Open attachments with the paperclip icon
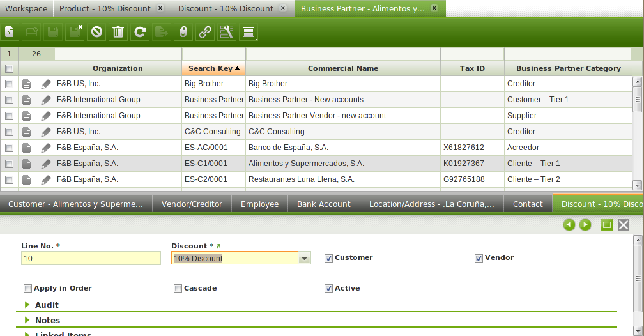The height and width of the screenshot is (336, 644). coord(183,32)
